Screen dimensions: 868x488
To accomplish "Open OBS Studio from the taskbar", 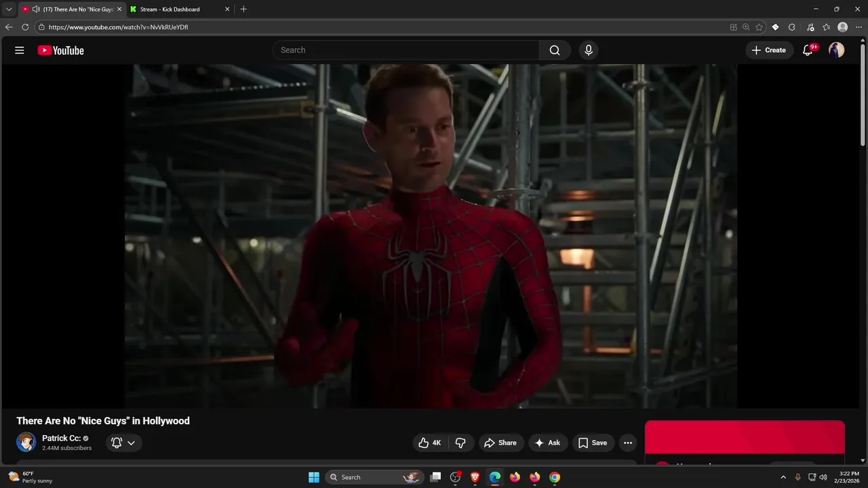I will 456,477.
